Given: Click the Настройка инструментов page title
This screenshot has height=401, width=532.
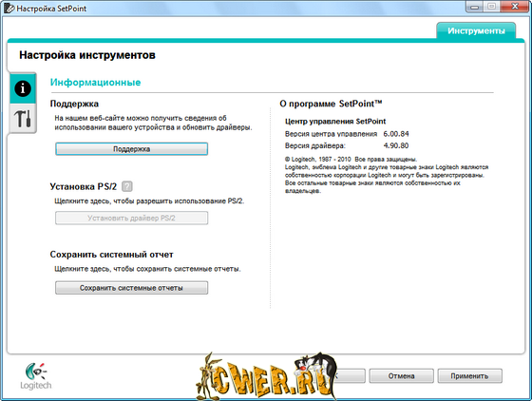Looking at the screenshot, I should pyautogui.click(x=87, y=55).
